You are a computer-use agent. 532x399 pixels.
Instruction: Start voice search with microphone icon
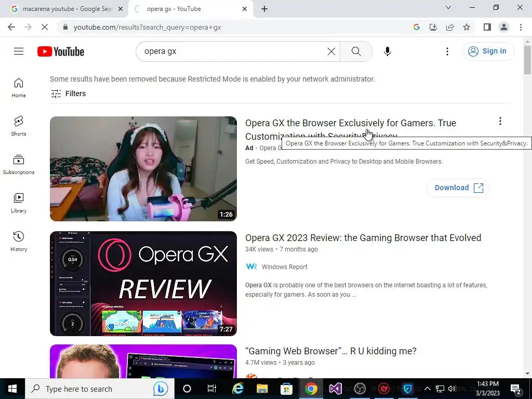tap(387, 51)
